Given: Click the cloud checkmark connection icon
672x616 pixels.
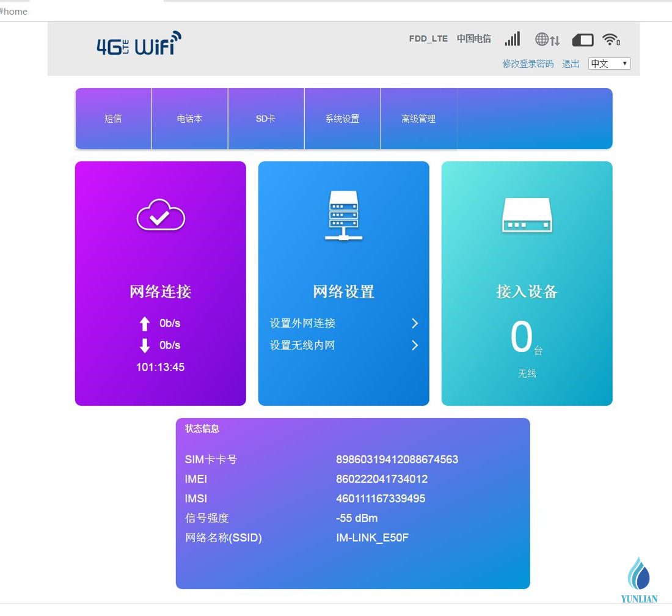Looking at the screenshot, I should point(160,215).
